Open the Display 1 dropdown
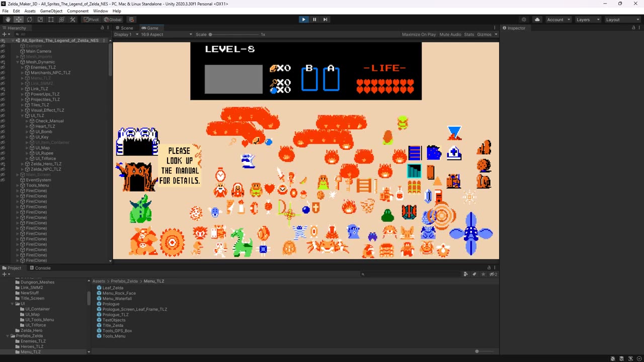The width and height of the screenshot is (644, 362). point(126,34)
